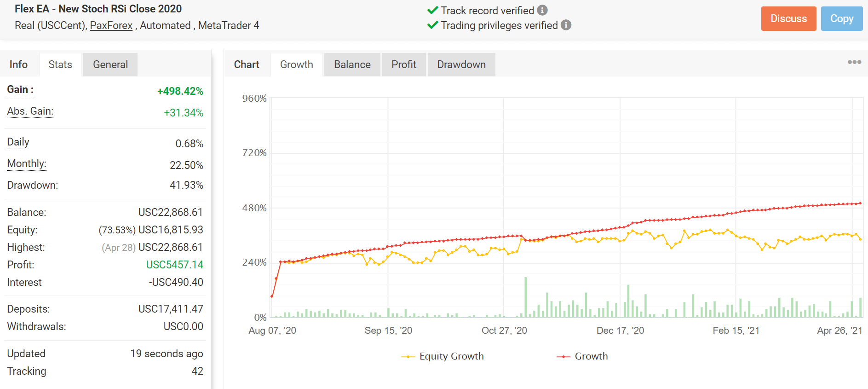The height and width of the screenshot is (389, 868).
Task: Click the Monthly label link
Action: 27,164
